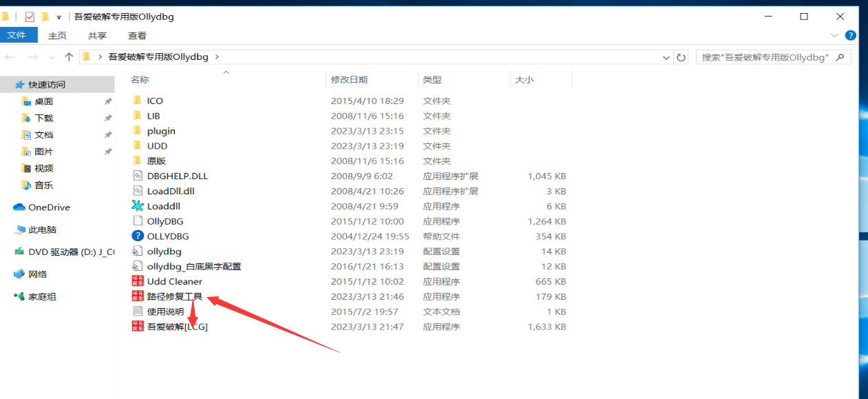
Task: Click the 文档 icon in sidebar
Action: (26, 135)
